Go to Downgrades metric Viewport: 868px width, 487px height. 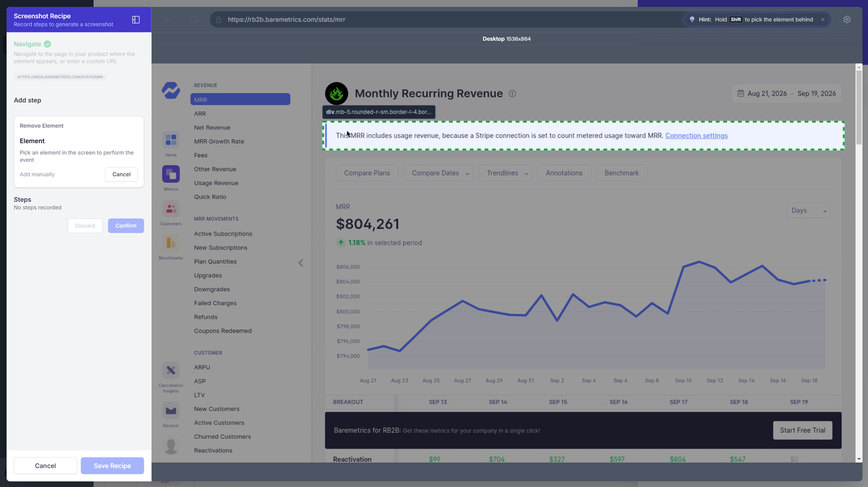[x=212, y=289]
